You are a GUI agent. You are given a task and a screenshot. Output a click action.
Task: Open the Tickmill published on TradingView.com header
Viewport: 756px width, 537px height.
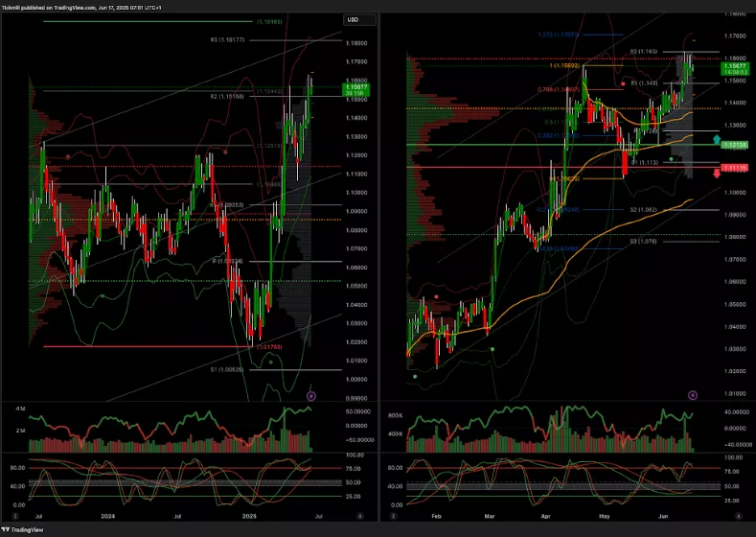pos(72,7)
